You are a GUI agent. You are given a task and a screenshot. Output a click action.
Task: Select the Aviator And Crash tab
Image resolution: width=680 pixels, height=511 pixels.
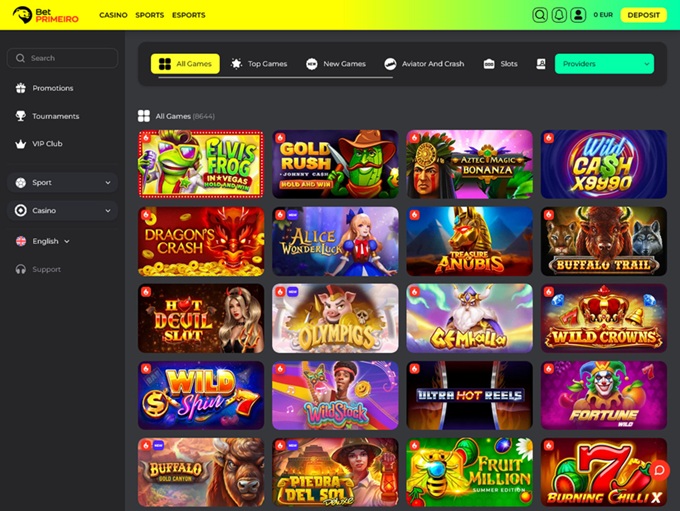424,64
